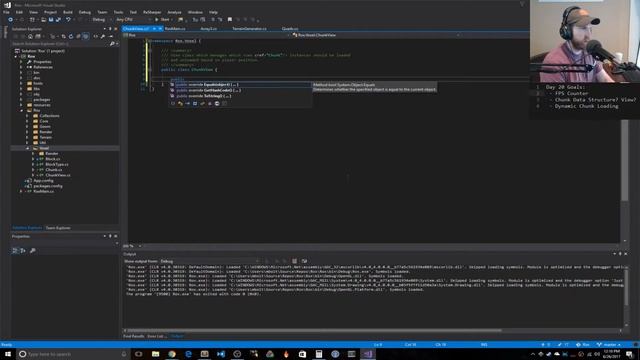Expand the Properties node

tap(21, 62)
